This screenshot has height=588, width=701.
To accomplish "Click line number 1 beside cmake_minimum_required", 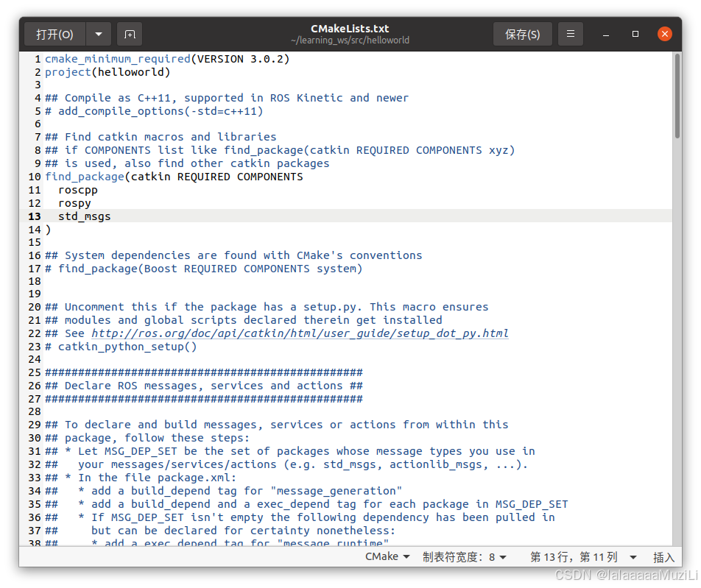I will tap(37, 58).
